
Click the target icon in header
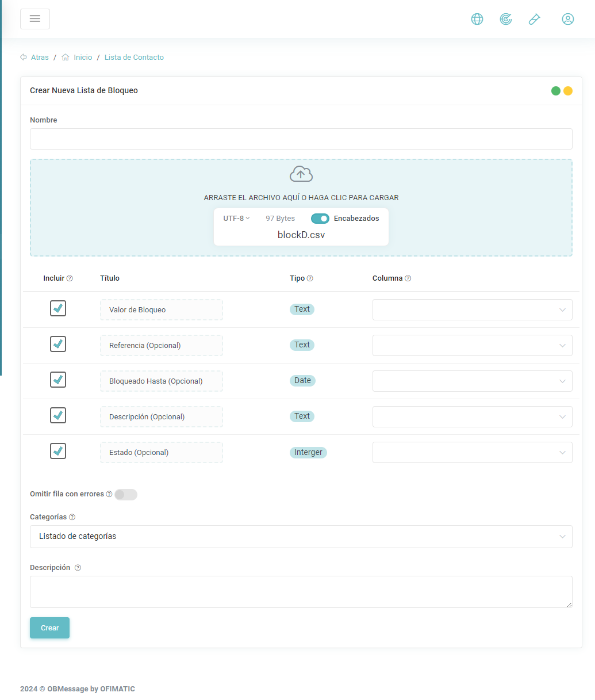coord(506,19)
